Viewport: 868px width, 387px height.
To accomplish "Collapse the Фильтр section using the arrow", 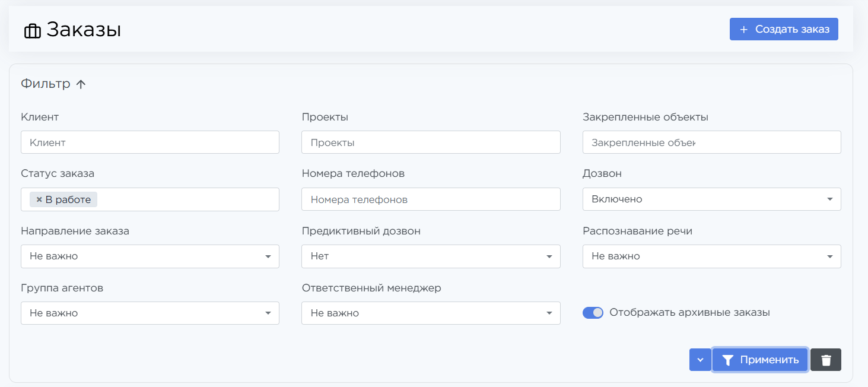I will point(81,84).
